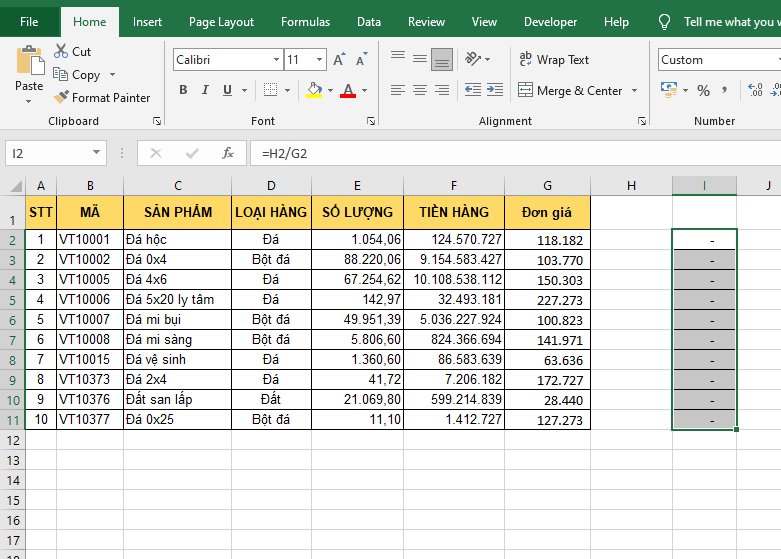Toggle Bold formatting
The height and width of the screenshot is (559, 781).
[x=183, y=91]
